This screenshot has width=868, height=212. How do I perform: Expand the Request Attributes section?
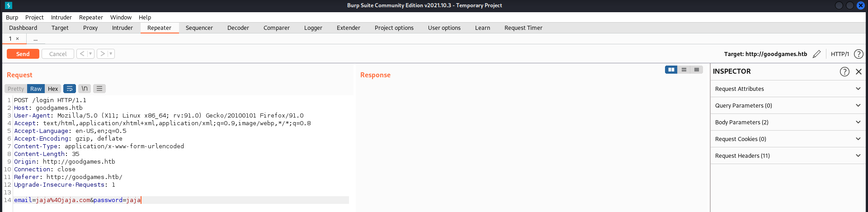pyautogui.click(x=788, y=89)
